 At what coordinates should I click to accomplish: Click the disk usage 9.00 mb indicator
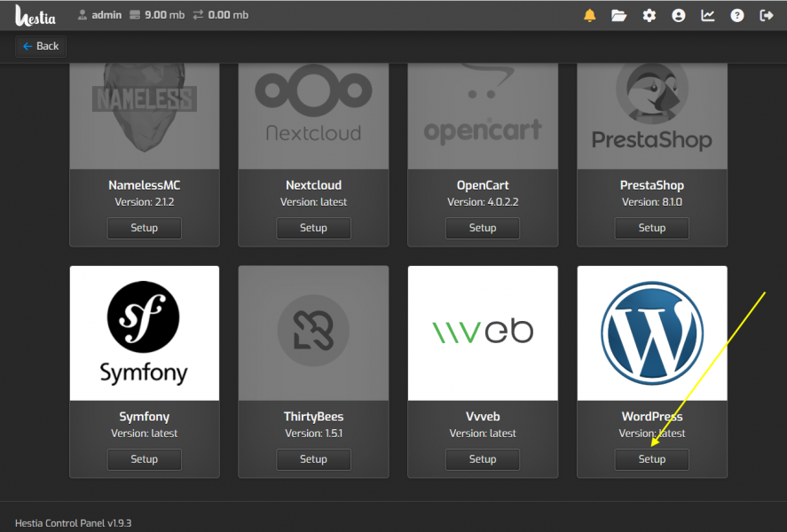pyautogui.click(x=157, y=15)
